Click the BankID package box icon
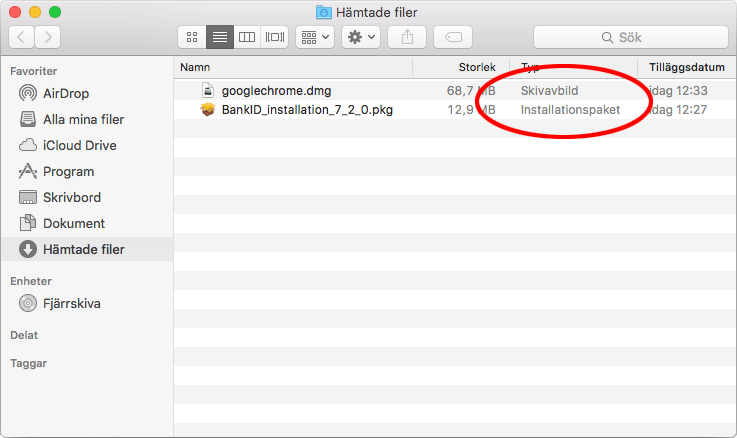The height and width of the screenshot is (438, 737). (208, 110)
